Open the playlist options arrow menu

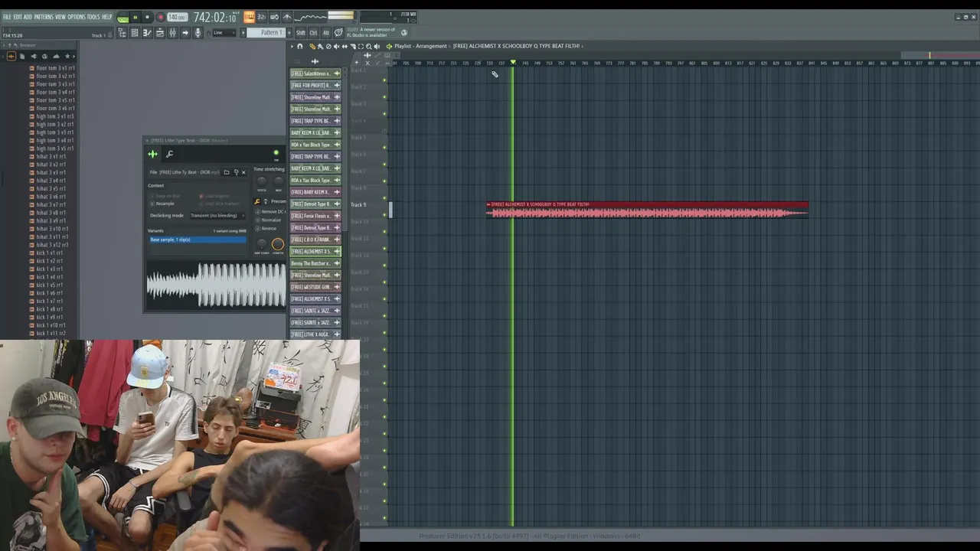click(292, 46)
